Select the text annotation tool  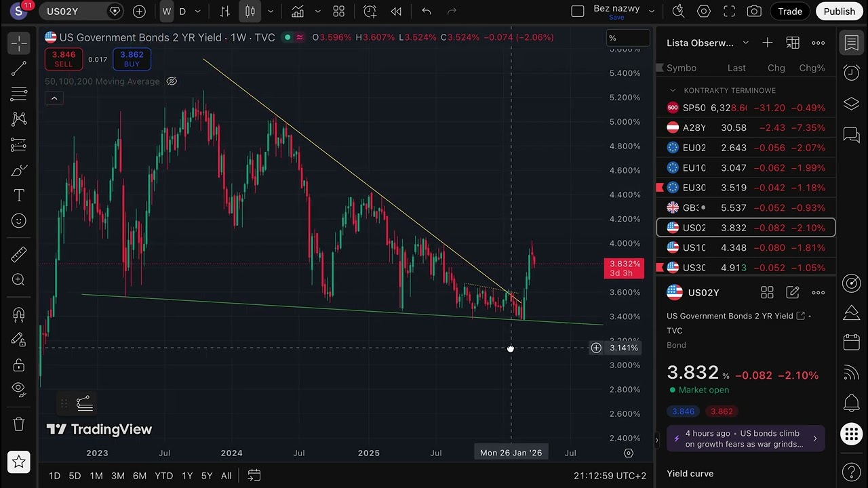(19, 196)
